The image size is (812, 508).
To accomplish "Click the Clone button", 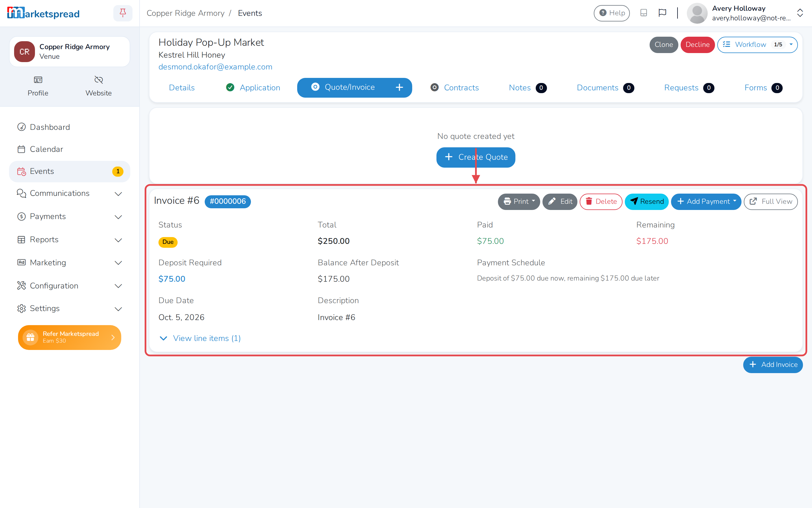I will (x=664, y=45).
